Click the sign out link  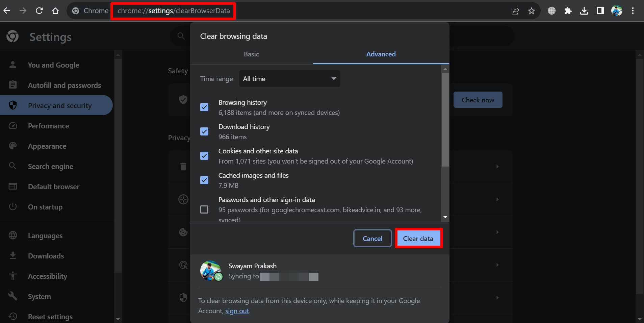click(237, 310)
